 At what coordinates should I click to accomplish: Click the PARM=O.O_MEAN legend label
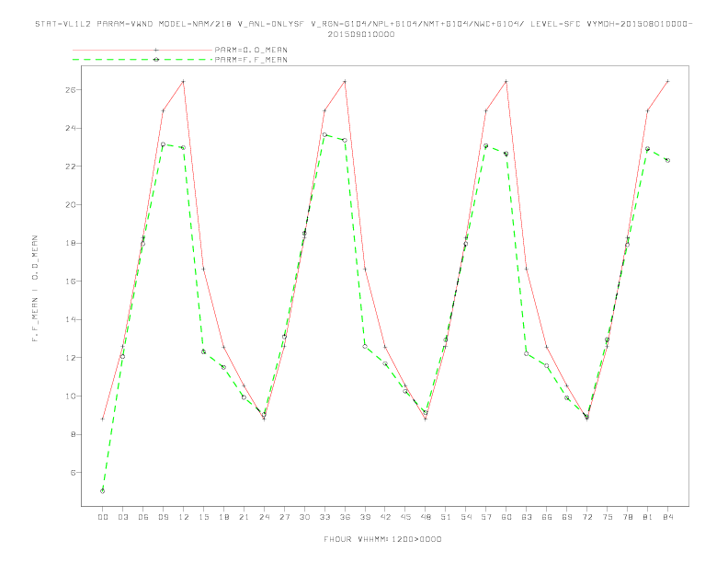[251, 50]
